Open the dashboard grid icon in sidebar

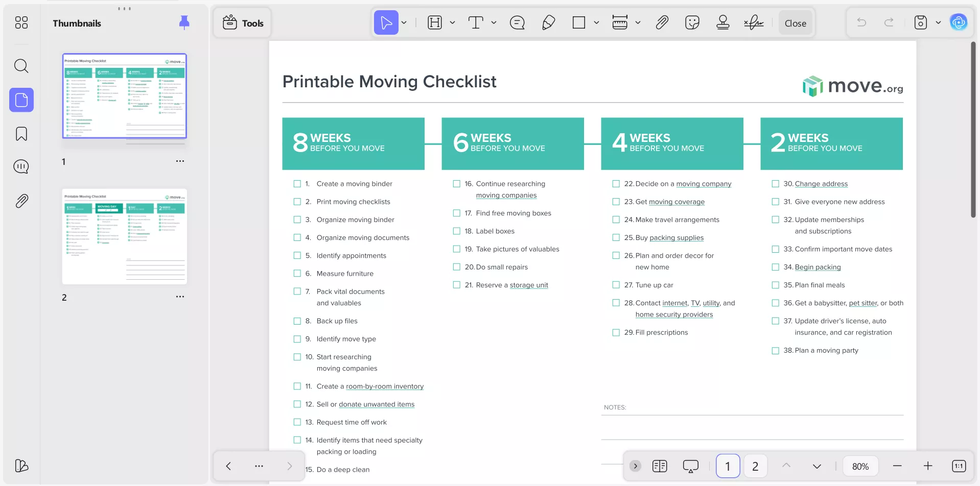[x=21, y=22]
